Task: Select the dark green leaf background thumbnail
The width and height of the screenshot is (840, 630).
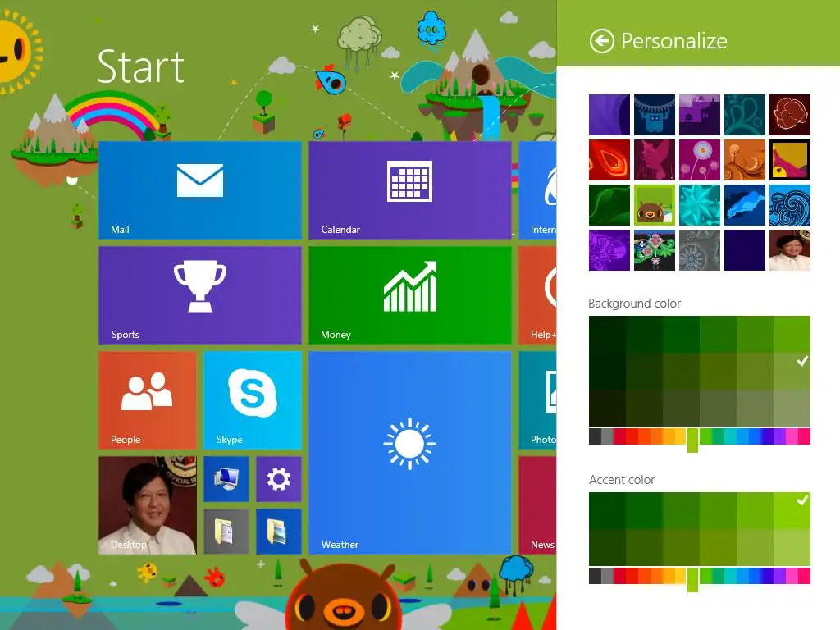Action: [609, 205]
